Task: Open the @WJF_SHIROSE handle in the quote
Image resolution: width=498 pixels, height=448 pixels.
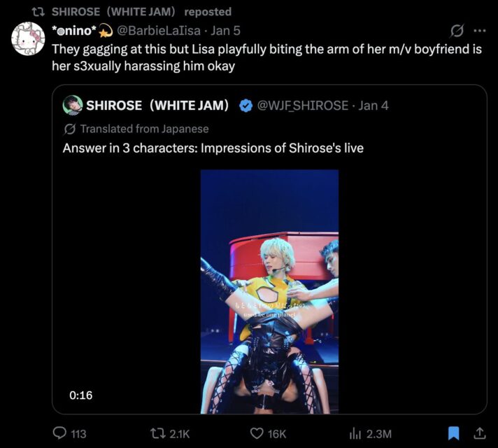Action: click(x=303, y=106)
